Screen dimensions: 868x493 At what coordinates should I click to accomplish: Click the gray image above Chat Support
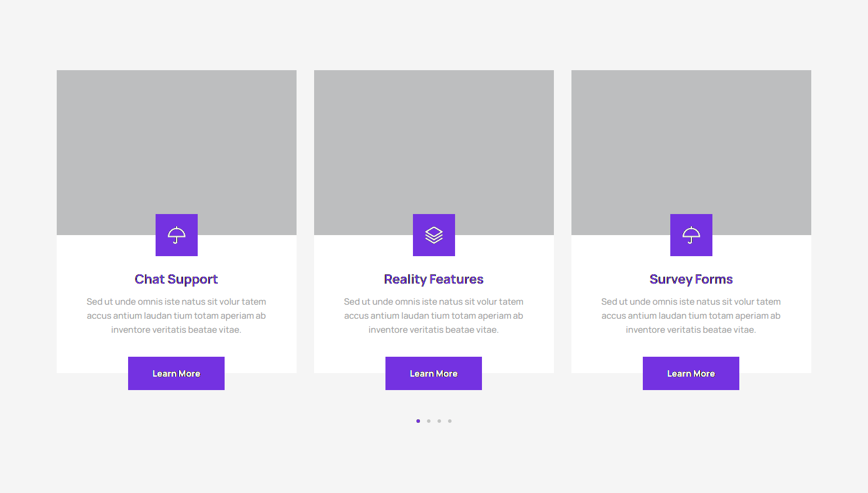click(177, 140)
